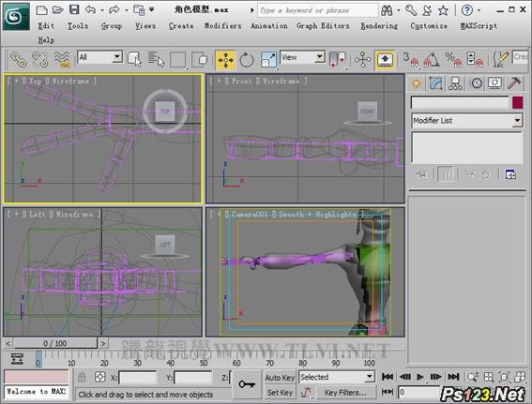
Task: Choose the Select and Link chain icon
Action: pyautogui.click(x=18, y=59)
